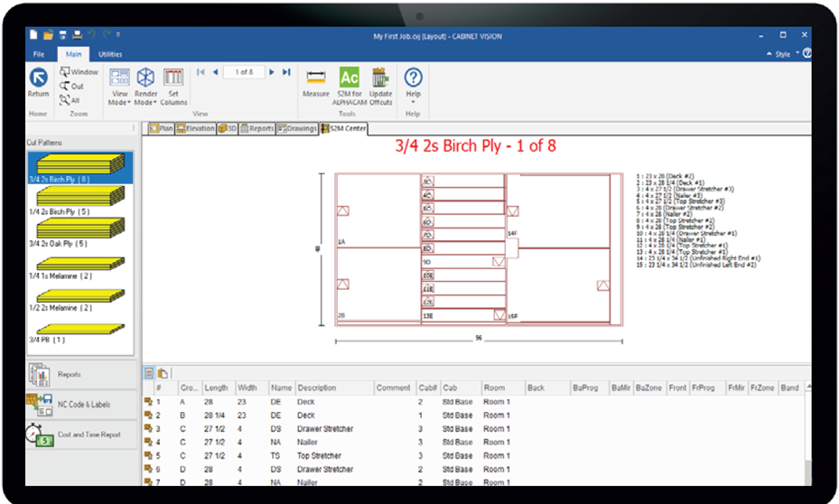This screenshot has width=839, height=504.
Task: Open the Elevation view tab
Action: click(x=195, y=128)
